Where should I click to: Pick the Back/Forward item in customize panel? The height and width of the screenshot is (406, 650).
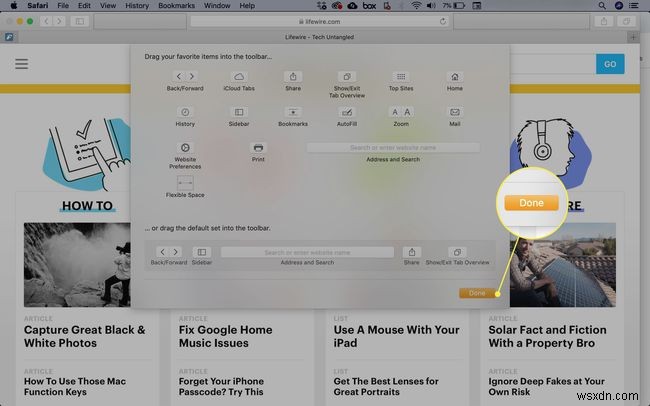coord(185,81)
